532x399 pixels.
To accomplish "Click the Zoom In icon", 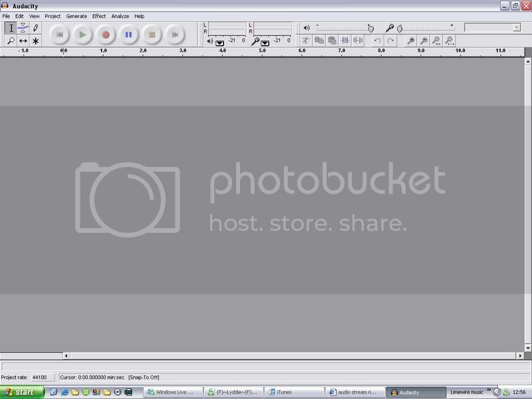I will 410,41.
